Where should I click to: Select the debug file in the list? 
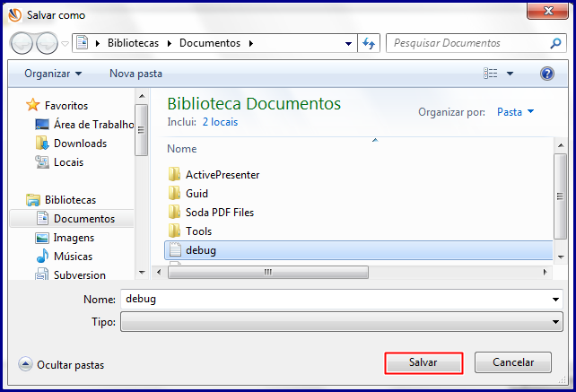(x=359, y=250)
